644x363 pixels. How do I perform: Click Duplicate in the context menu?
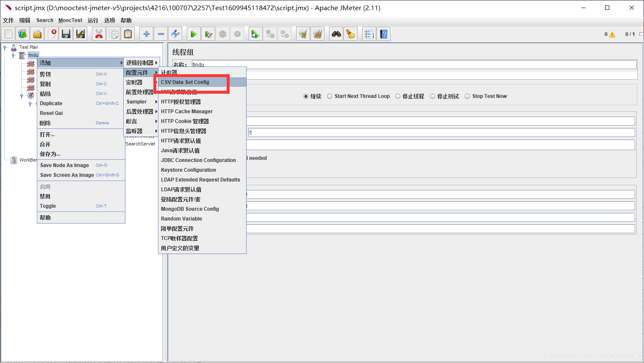click(81, 103)
